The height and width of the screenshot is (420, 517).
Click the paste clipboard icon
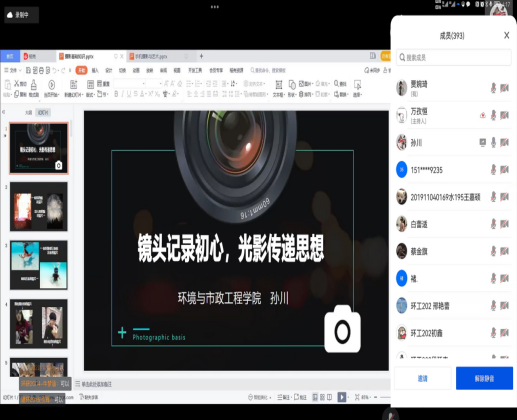pos(7,85)
